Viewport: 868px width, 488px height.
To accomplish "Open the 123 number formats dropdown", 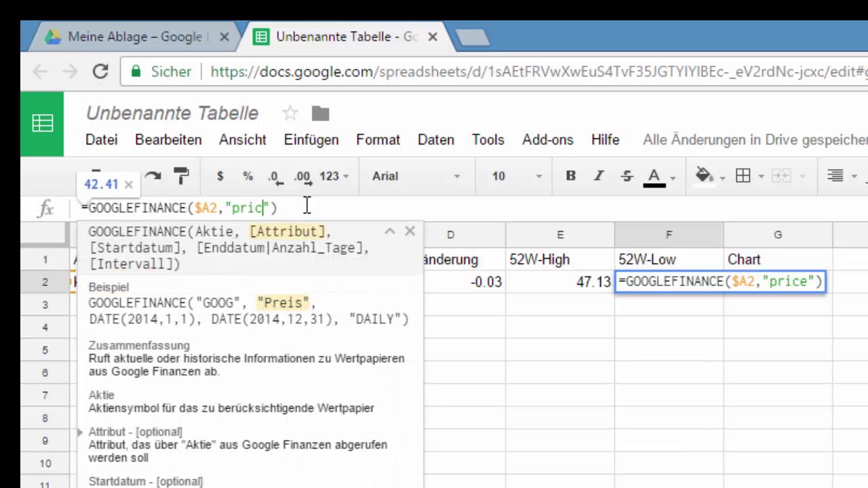I will tap(334, 176).
